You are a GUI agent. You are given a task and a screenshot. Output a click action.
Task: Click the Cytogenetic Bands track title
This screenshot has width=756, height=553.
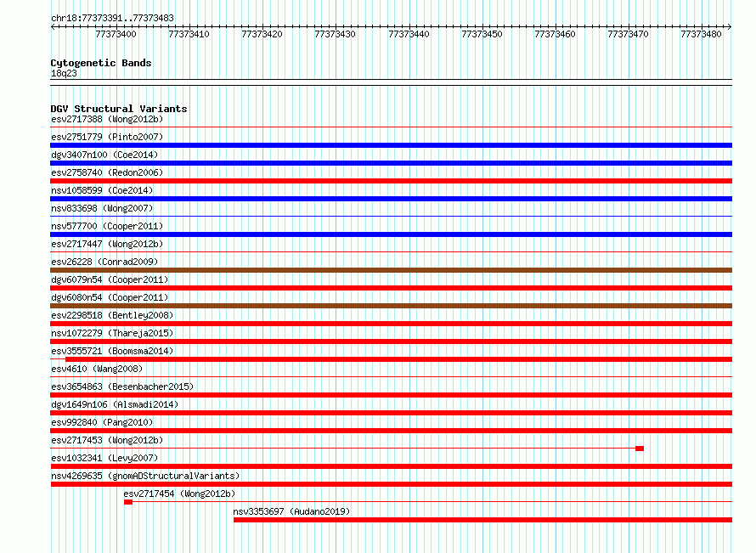[101, 63]
